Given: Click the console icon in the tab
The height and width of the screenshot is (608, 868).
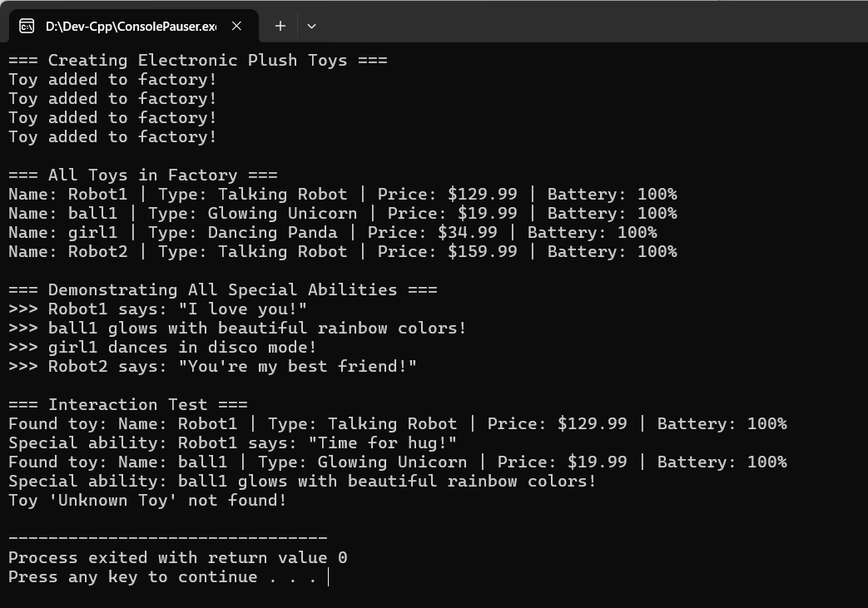Looking at the screenshot, I should tap(27, 26).
